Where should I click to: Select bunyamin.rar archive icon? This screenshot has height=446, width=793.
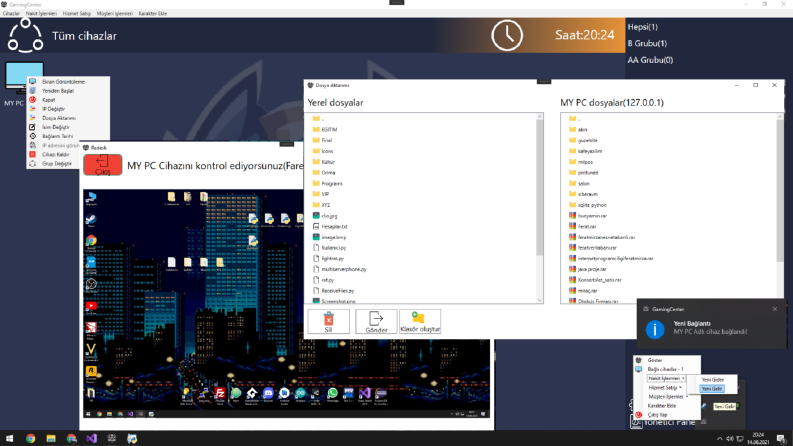click(x=572, y=215)
